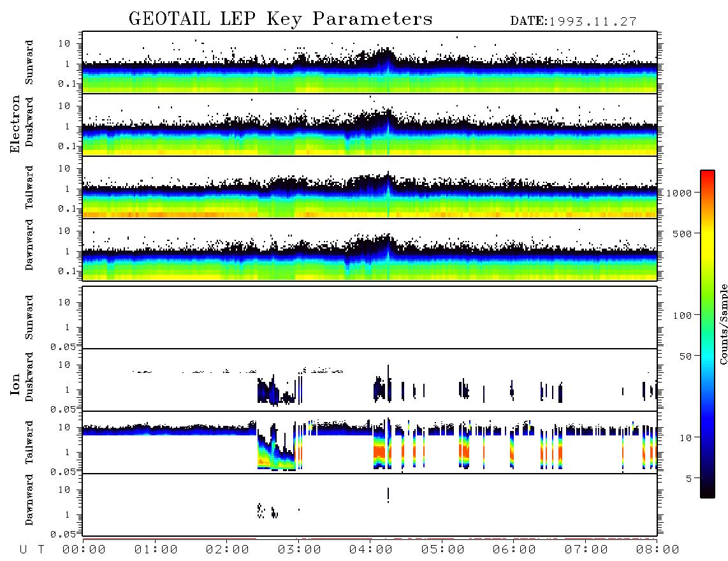Image resolution: width=728 pixels, height=561 pixels.
Task: Click the Electron Tailward spectrogram panel
Action: point(370,187)
